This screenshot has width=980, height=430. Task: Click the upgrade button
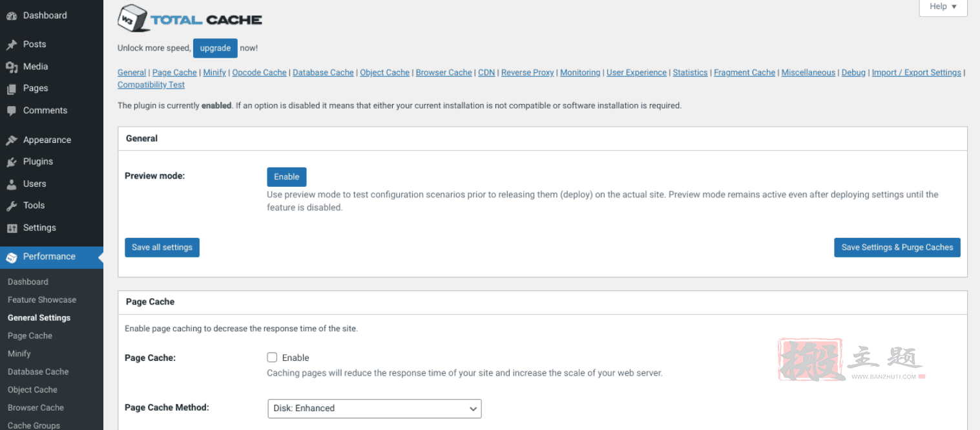tap(215, 48)
